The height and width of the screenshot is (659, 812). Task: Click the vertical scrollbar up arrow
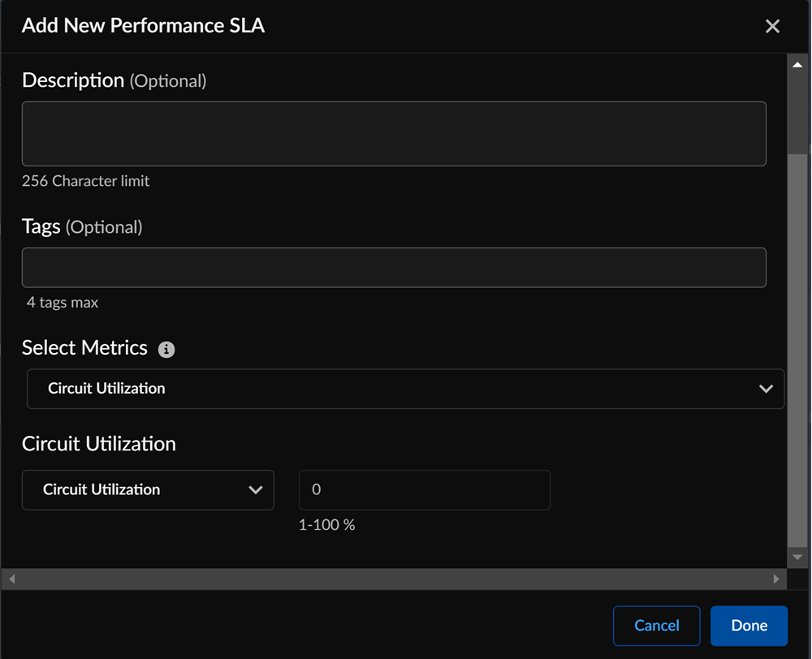[797, 64]
